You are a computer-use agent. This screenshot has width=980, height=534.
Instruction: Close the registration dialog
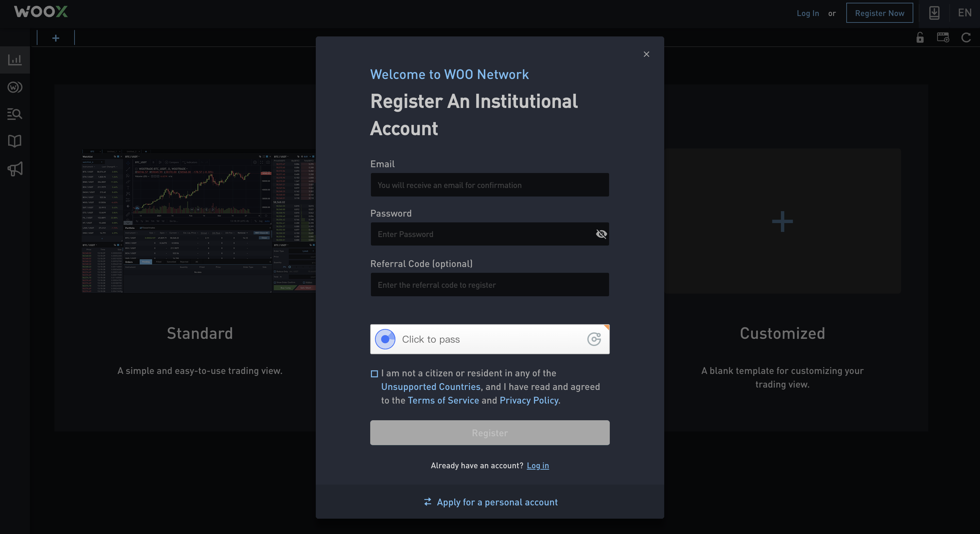(646, 54)
